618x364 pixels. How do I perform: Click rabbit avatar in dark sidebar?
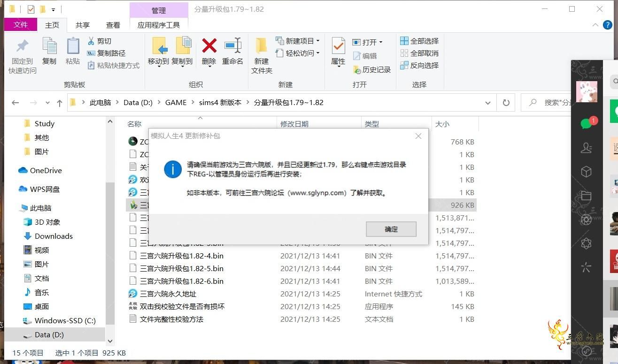pos(587,91)
